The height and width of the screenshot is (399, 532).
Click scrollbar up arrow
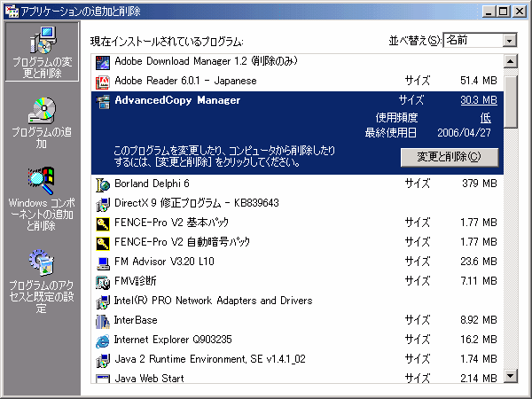[x=511, y=61]
